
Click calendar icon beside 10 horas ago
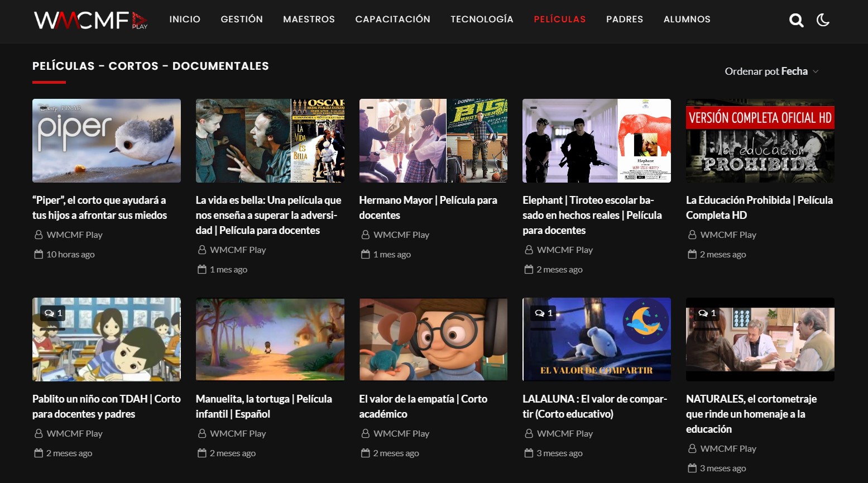(39, 255)
